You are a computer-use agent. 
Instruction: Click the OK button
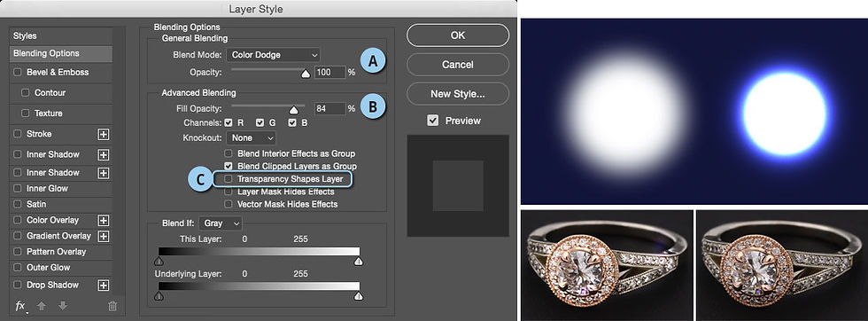coord(458,35)
